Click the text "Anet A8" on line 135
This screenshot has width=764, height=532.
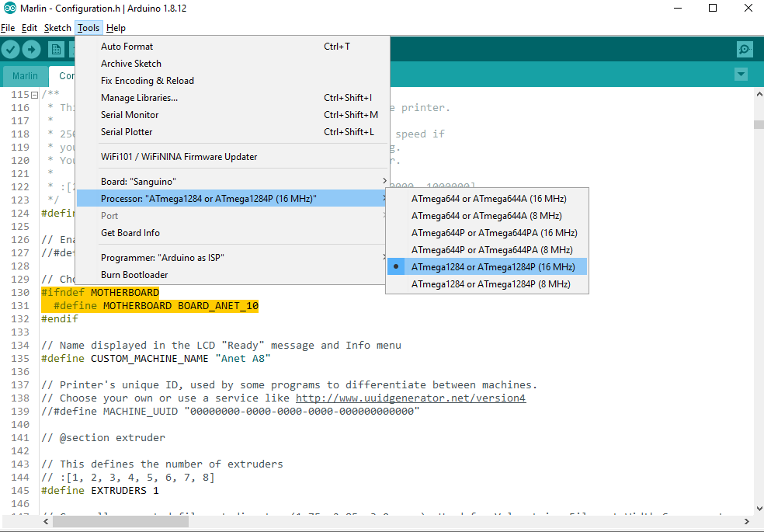(243, 359)
